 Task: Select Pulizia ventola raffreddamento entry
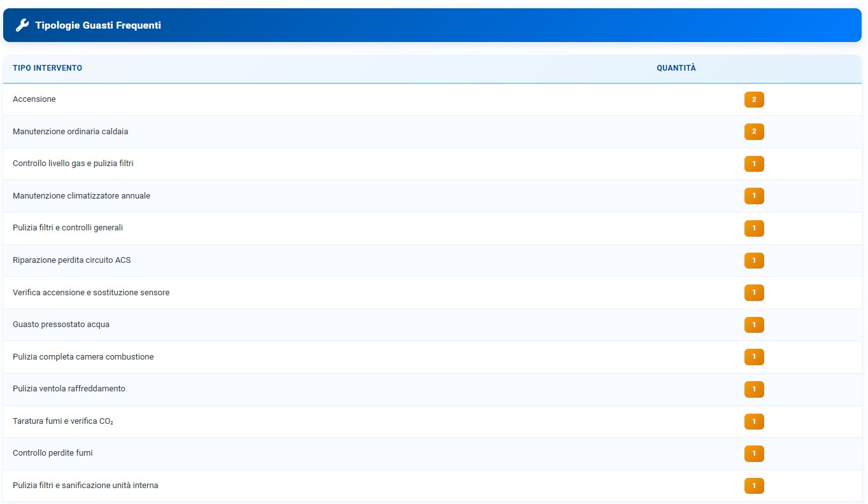click(69, 389)
